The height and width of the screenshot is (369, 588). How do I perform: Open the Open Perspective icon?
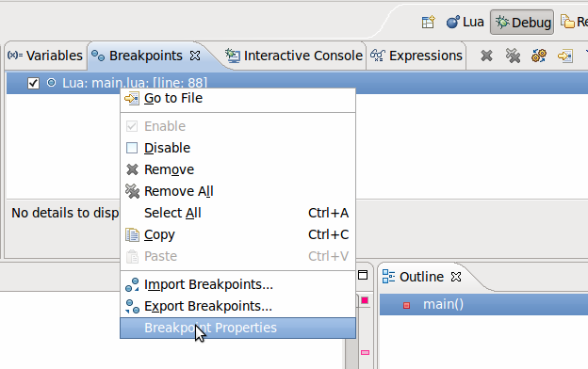(428, 22)
